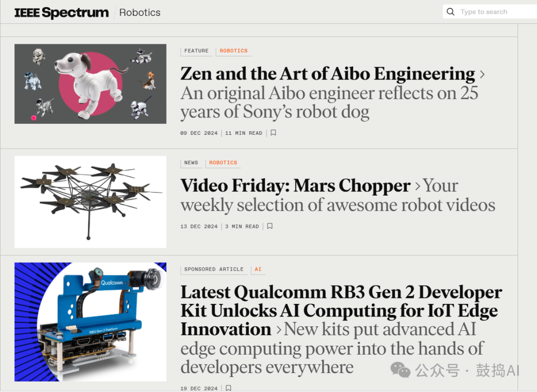Open the orange AI topic tag

[258, 269]
